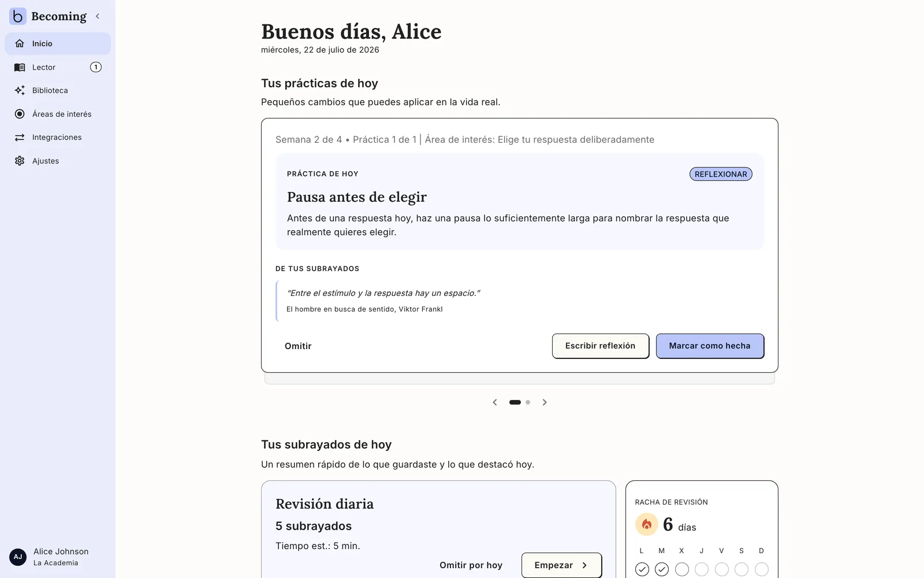The height and width of the screenshot is (578, 924).
Task: Open Ajustes menu item
Action: tap(58, 161)
